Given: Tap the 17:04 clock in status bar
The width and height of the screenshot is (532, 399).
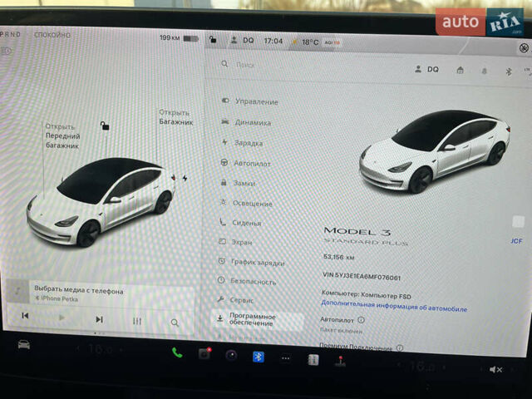Looking at the screenshot, I should 273,41.
